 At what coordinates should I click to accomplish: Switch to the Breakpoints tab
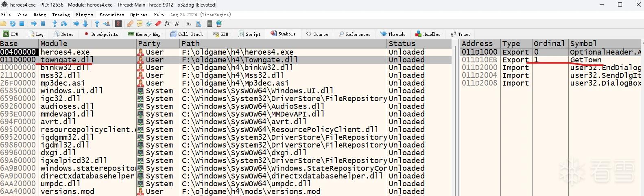click(101, 34)
